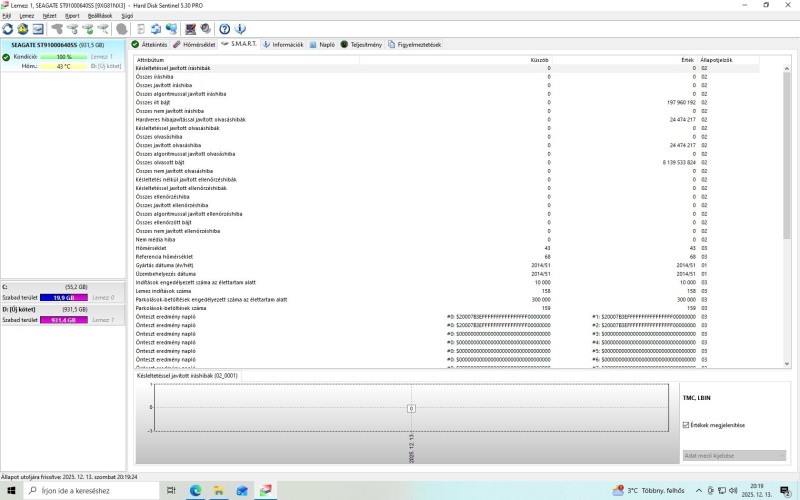
Task: Select the D: [Új kötet] partition header
Action: coord(63,309)
